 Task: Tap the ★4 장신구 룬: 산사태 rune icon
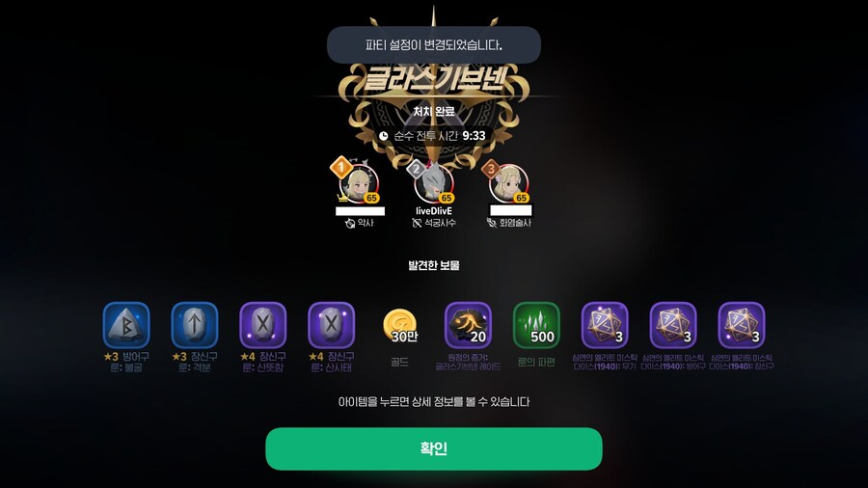tap(331, 325)
